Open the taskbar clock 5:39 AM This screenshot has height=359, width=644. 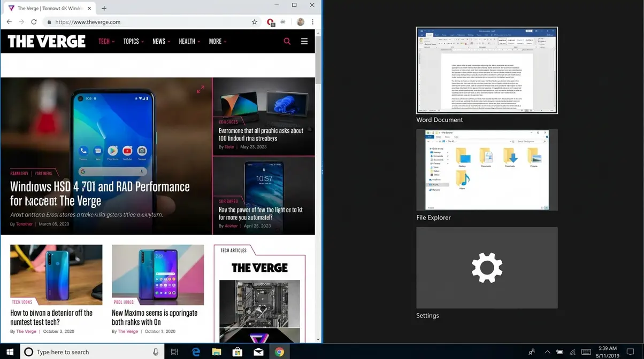(608, 352)
